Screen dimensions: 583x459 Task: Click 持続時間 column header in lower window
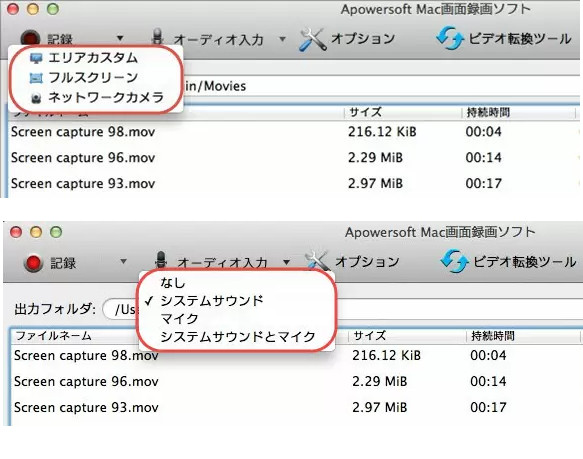coord(493,336)
